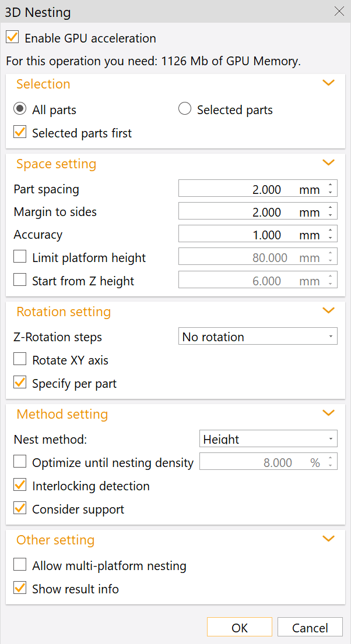Uncheck Selected parts first

20,132
